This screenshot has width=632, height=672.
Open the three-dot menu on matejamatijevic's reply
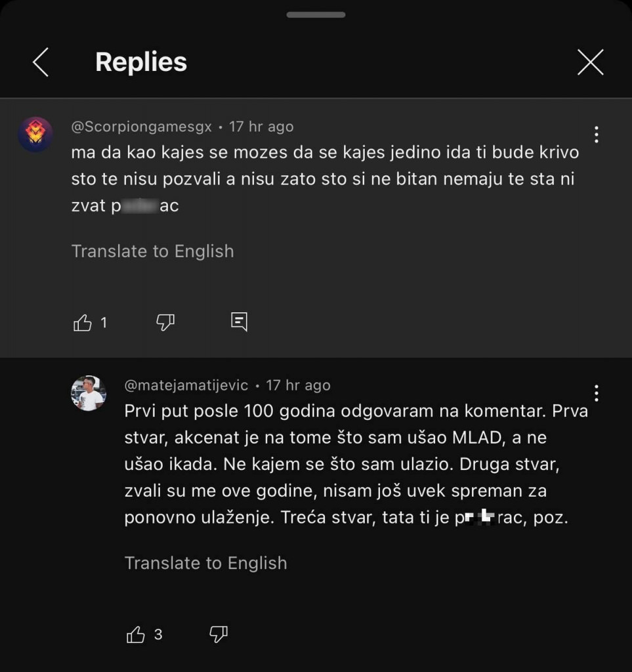pyautogui.click(x=597, y=393)
